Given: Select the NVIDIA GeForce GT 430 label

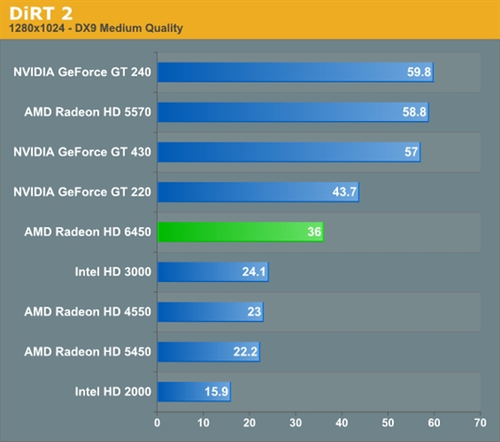Looking at the screenshot, I should (82, 152).
